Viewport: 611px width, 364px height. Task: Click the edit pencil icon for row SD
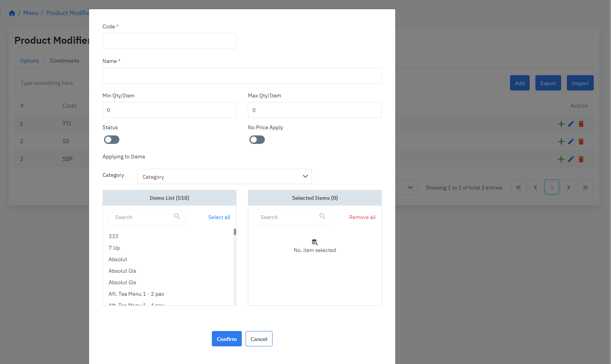(x=571, y=142)
